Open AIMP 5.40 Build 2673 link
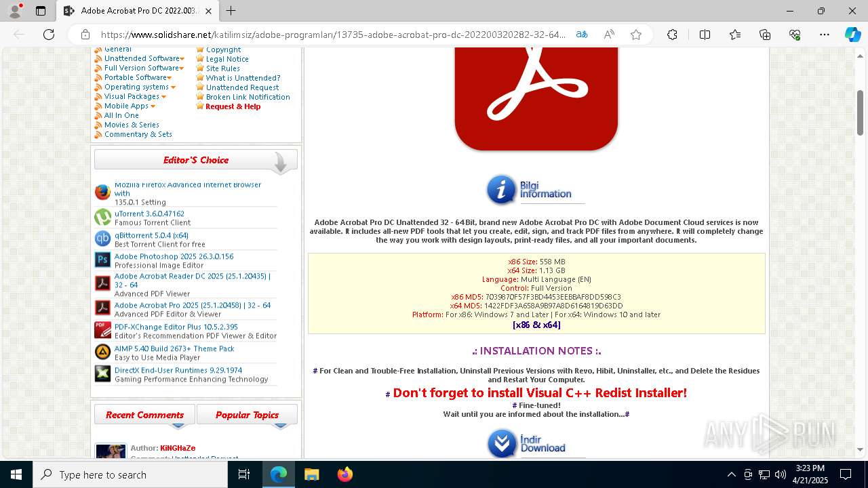 coord(174,349)
